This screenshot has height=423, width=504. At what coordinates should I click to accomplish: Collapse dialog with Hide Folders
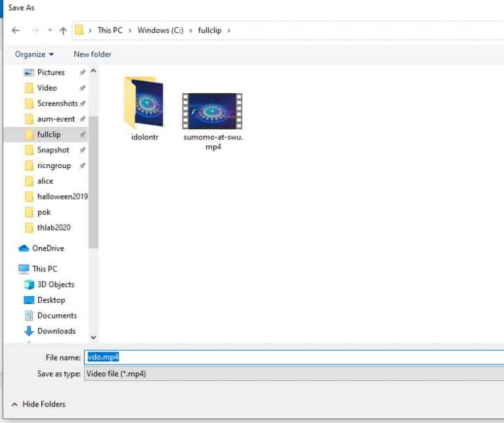point(38,404)
